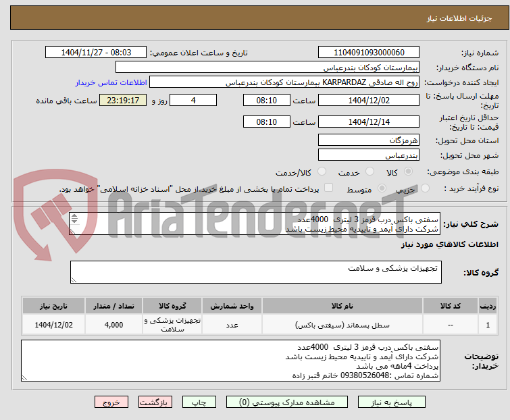Click the مشاهده مدارک پیوستی (0) button
This screenshot has width=510, height=420.
click(x=287, y=402)
